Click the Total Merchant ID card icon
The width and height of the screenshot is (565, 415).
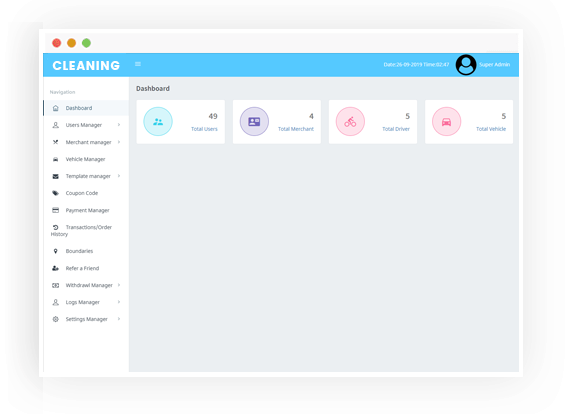254,121
